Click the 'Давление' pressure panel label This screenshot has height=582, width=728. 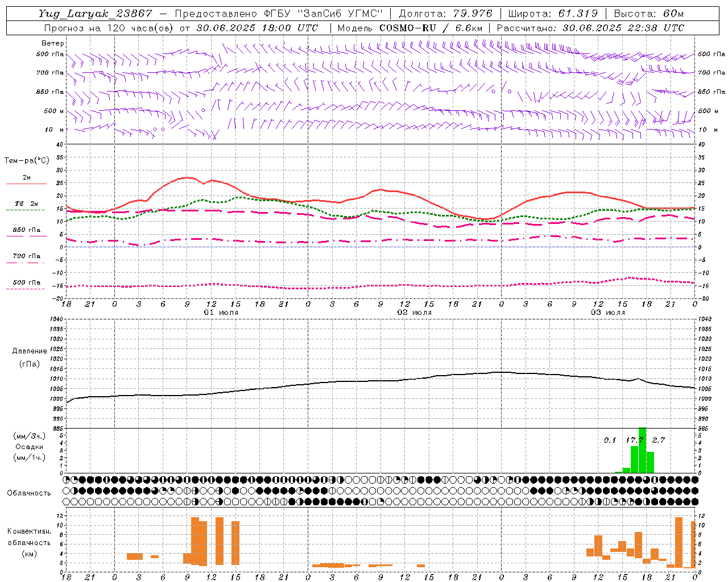(x=30, y=351)
